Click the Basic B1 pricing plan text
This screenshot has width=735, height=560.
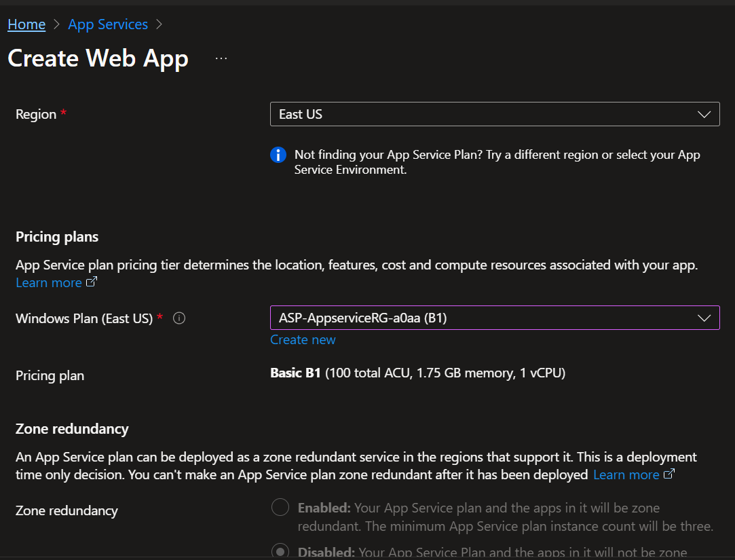click(x=417, y=373)
